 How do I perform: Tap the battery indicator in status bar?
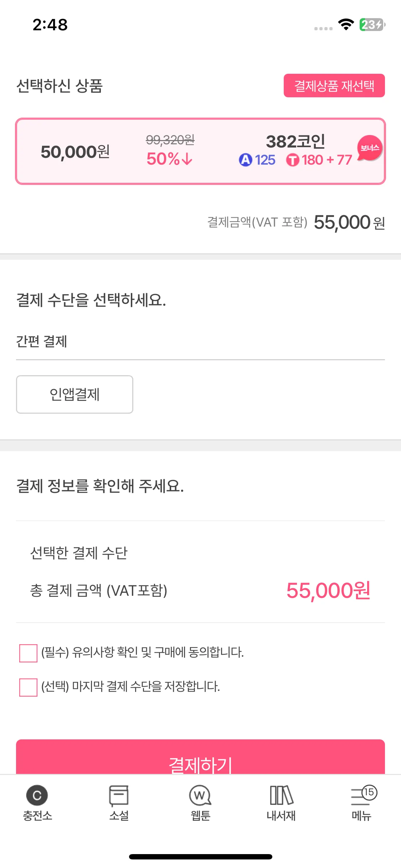point(372,25)
